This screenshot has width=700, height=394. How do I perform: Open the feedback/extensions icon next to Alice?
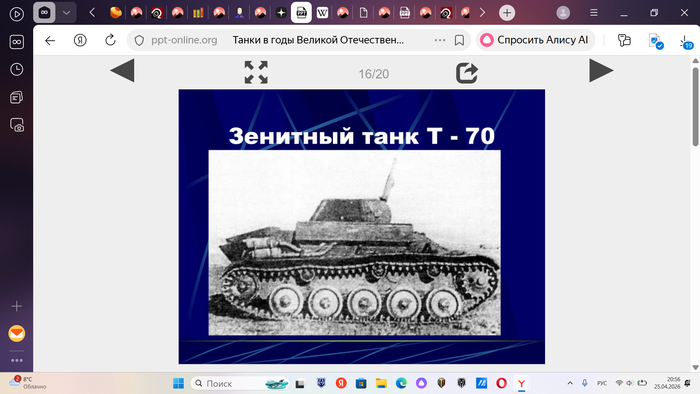(x=624, y=40)
